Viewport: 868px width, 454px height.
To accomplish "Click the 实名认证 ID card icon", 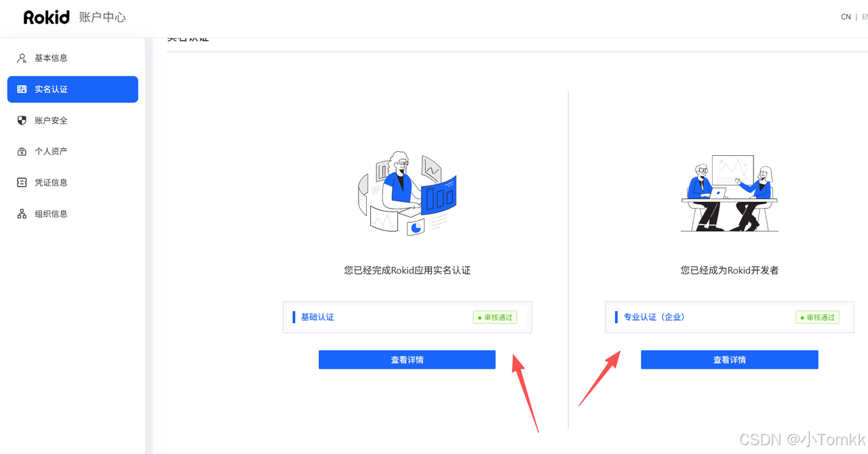I will click(22, 89).
